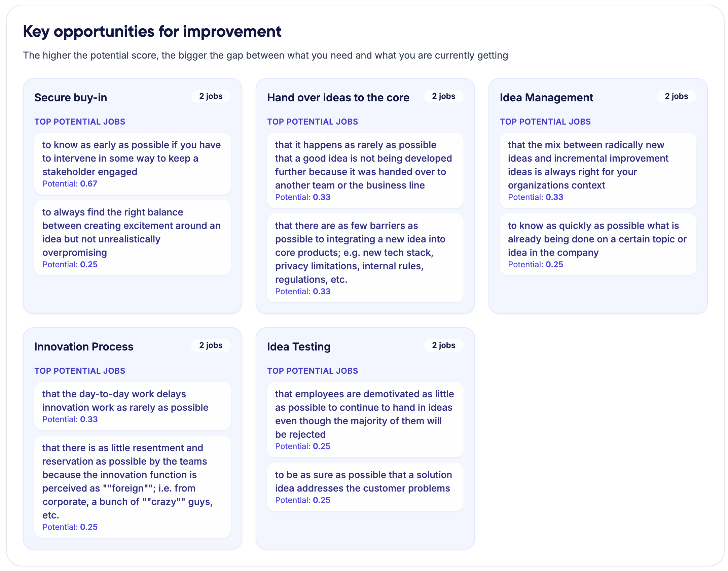The image size is (728, 571).
Task: Select the unrealistically overpromising job item
Action: pyautogui.click(x=132, y=238)
